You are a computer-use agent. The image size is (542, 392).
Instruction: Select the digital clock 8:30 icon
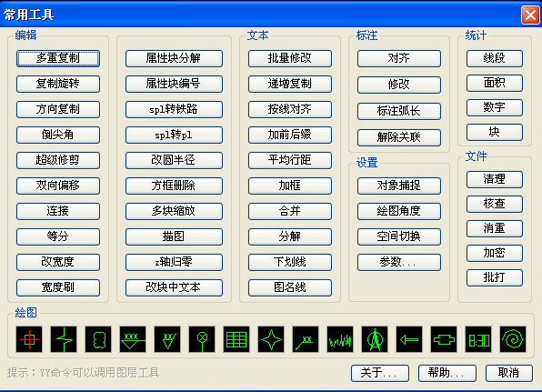[478, 339]
